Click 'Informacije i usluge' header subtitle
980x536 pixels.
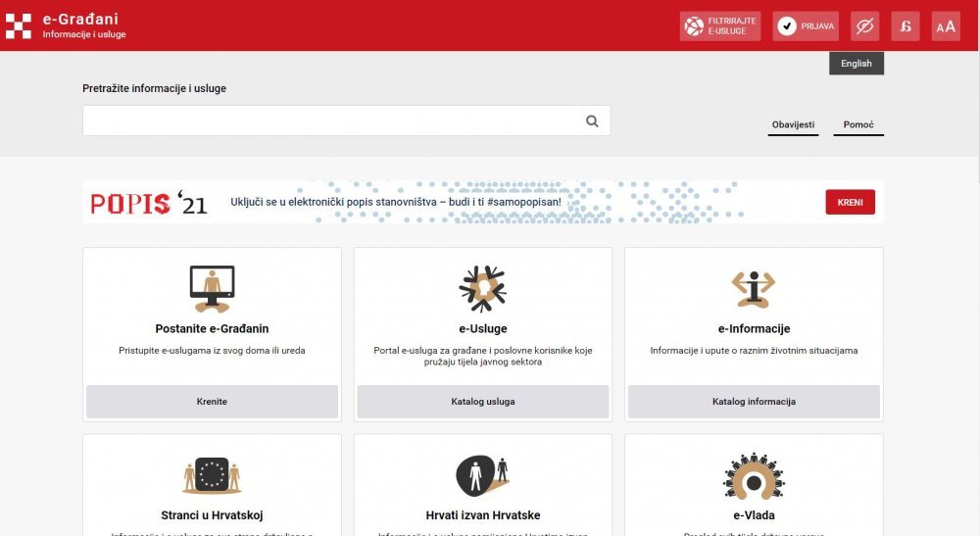click(84, 34)
